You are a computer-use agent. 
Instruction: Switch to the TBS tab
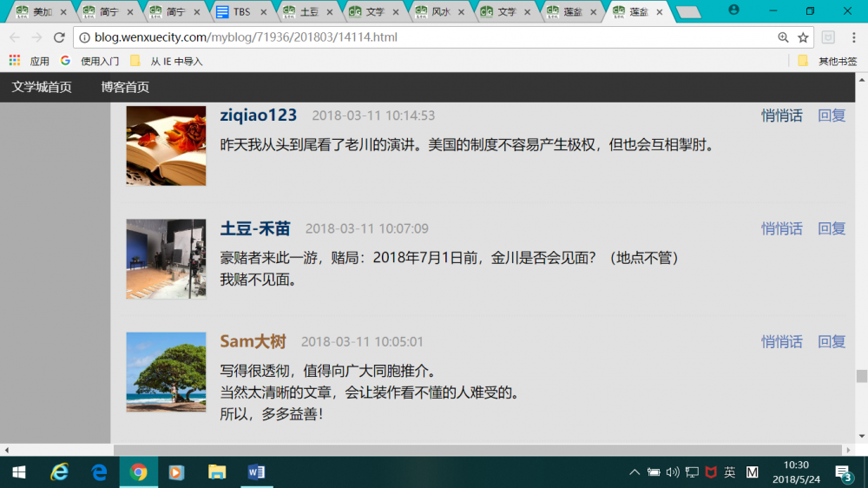coord(241,11)
